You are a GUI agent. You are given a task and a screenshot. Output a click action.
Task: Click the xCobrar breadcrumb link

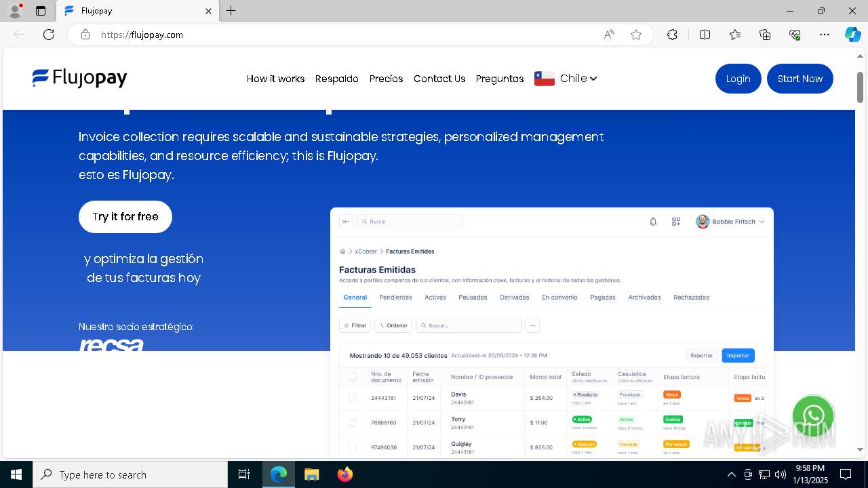point(366,251)
